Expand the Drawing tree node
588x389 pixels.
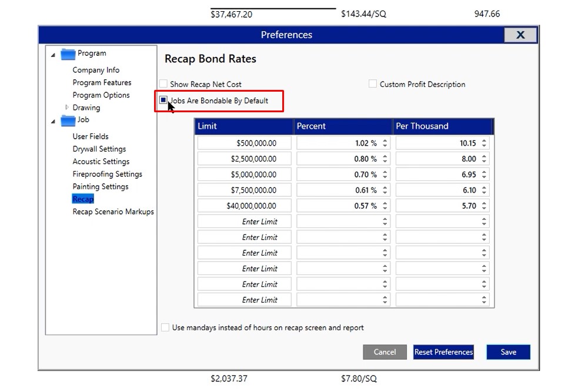click(x=67, y=108)
